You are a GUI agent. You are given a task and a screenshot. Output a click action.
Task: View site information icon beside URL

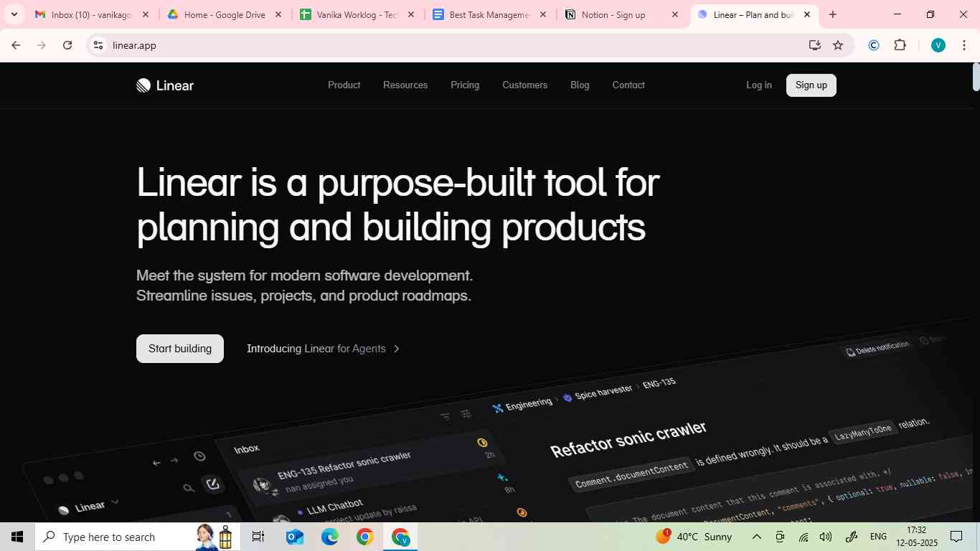point(98,45)
